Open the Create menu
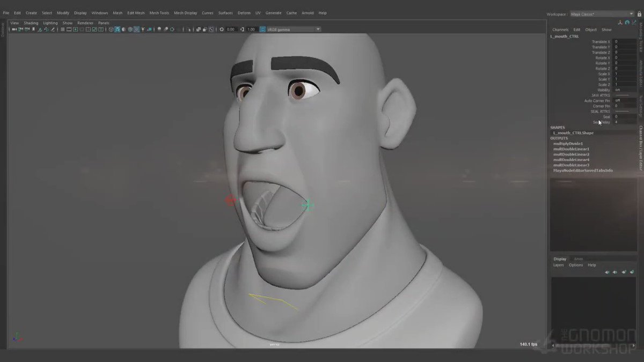Screen dimensions: 644x362 (31, 13)
